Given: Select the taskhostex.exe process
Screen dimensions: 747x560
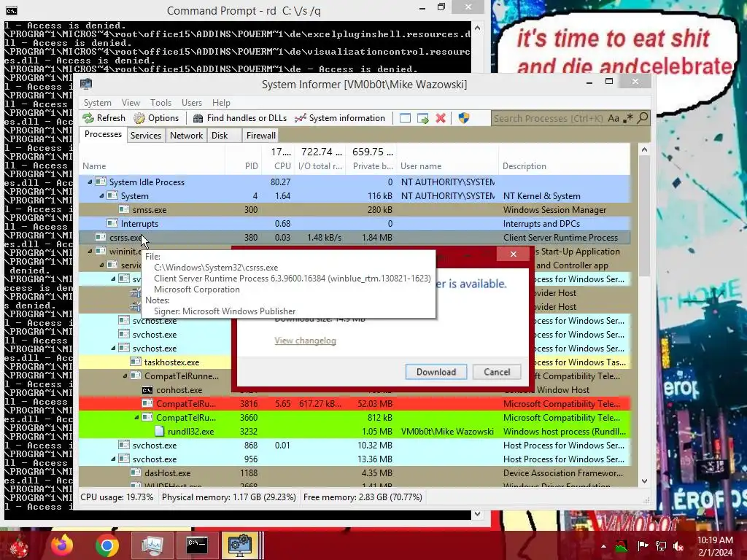Looking at the screenshot, I should [x=171, y=362].
